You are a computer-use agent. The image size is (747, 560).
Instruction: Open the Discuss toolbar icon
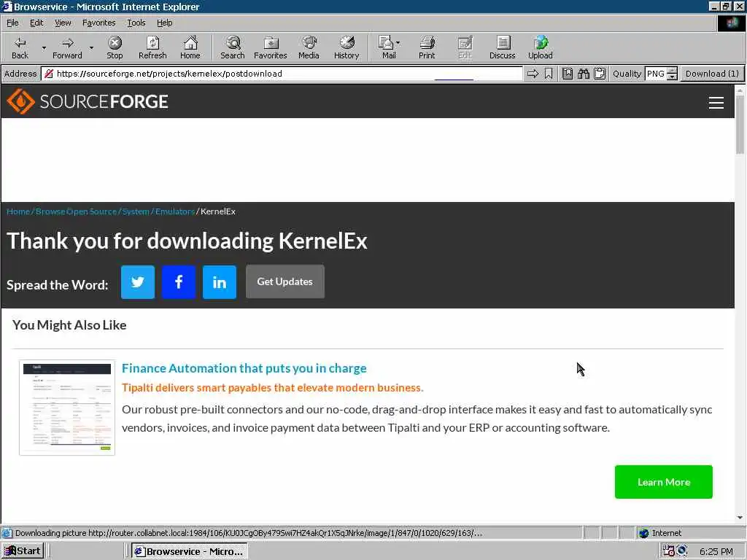pos(503,47)
